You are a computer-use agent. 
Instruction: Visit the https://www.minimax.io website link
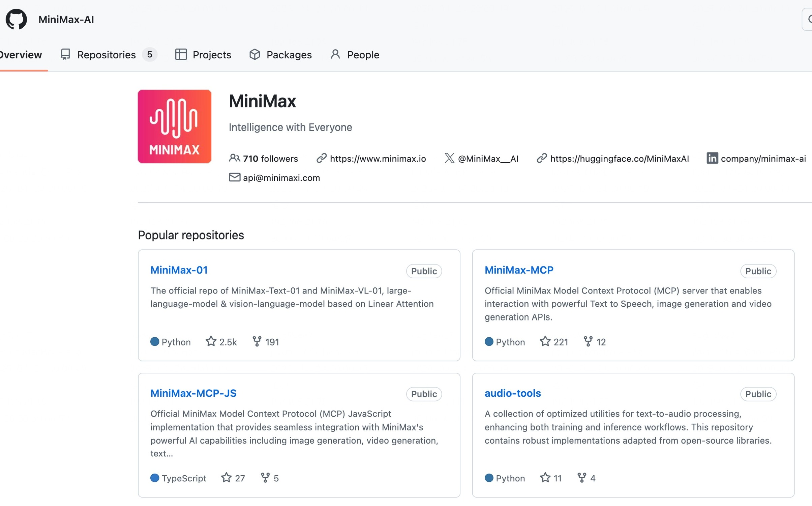pyautogui.click(x=378, y=159)
